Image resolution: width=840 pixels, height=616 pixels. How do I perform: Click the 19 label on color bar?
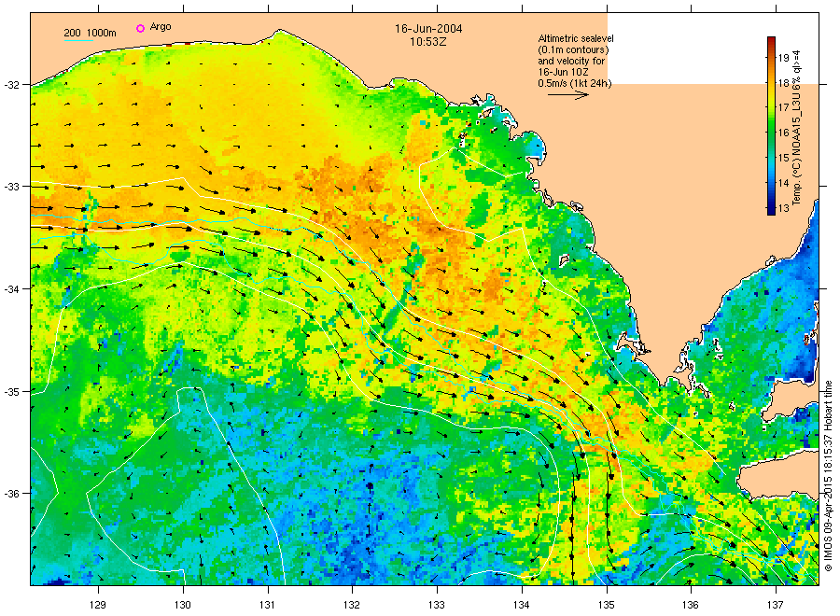(x=783, y=58)
